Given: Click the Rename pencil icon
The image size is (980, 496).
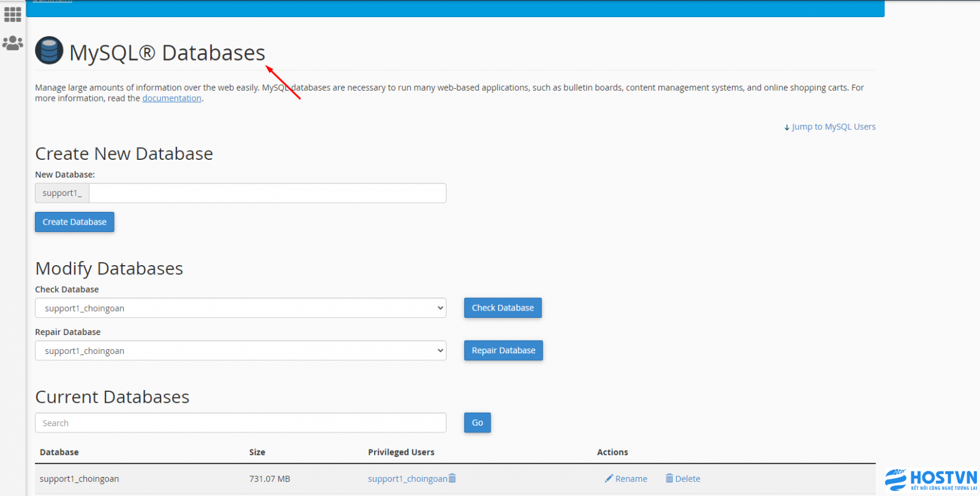Looking at the screenshot, I should click(x=609, y=478).
